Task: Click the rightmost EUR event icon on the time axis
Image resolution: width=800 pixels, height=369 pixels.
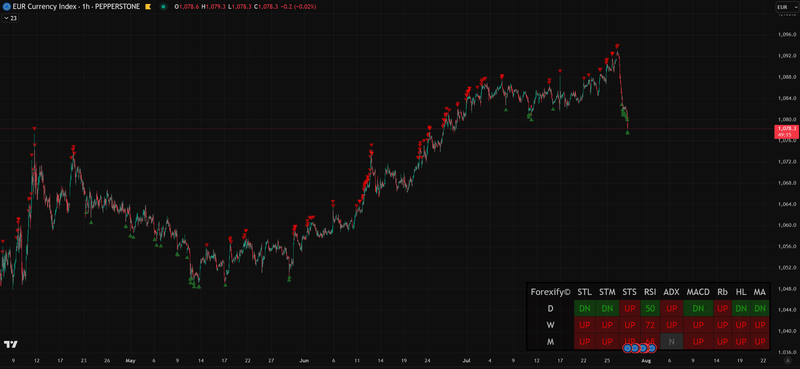Action: pos(652,348)
